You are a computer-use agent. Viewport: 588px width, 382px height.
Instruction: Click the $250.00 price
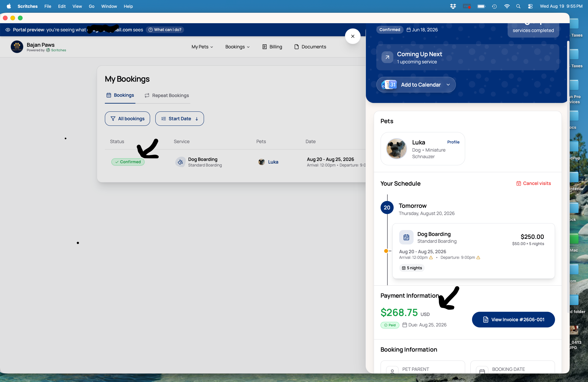pos(532,237)
